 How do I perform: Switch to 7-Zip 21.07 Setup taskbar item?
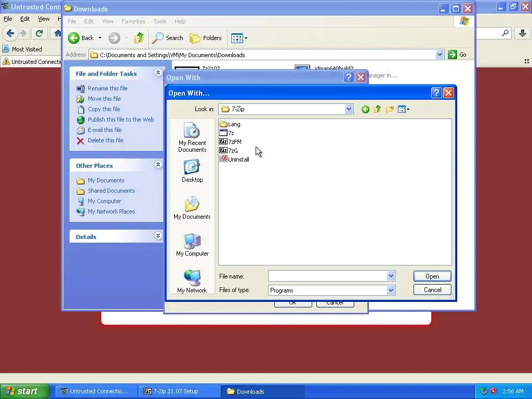(x=180, y=391)
